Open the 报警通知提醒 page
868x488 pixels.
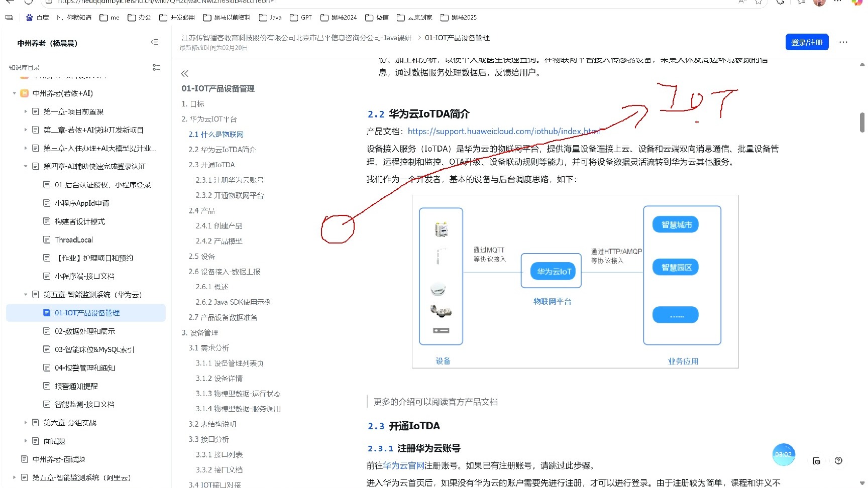[x=76, y=386]
